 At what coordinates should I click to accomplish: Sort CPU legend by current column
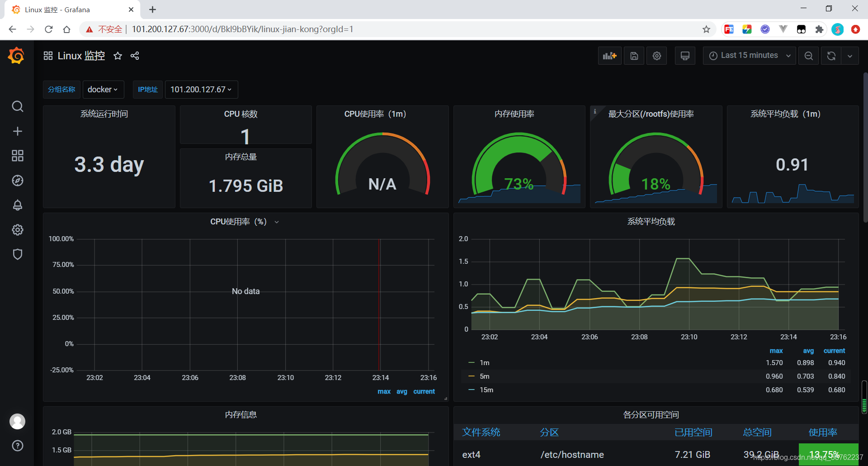click(x=424, y=391)
